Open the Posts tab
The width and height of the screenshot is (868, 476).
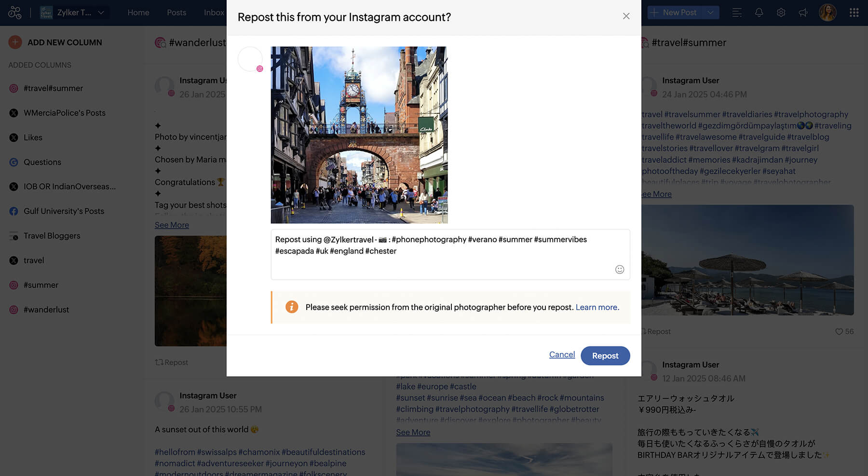[x=176, y=13]
